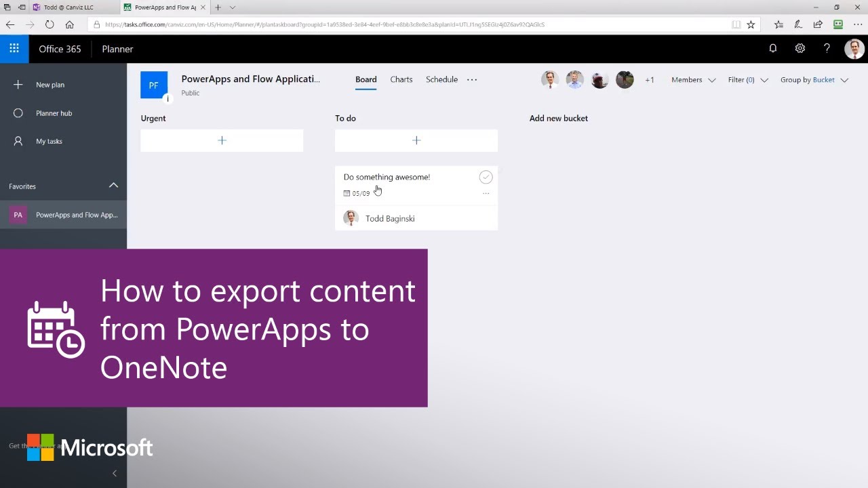868x488 pixels.
Task: Open reading view book icon
Action: pyautogui.click(x=736, y=24)
